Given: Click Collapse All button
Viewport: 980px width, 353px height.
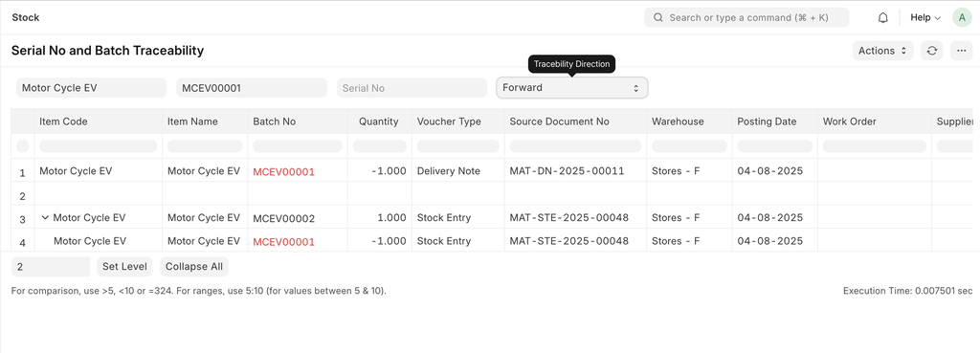Looking at the screenshot, I should click(x=194, y=266).
